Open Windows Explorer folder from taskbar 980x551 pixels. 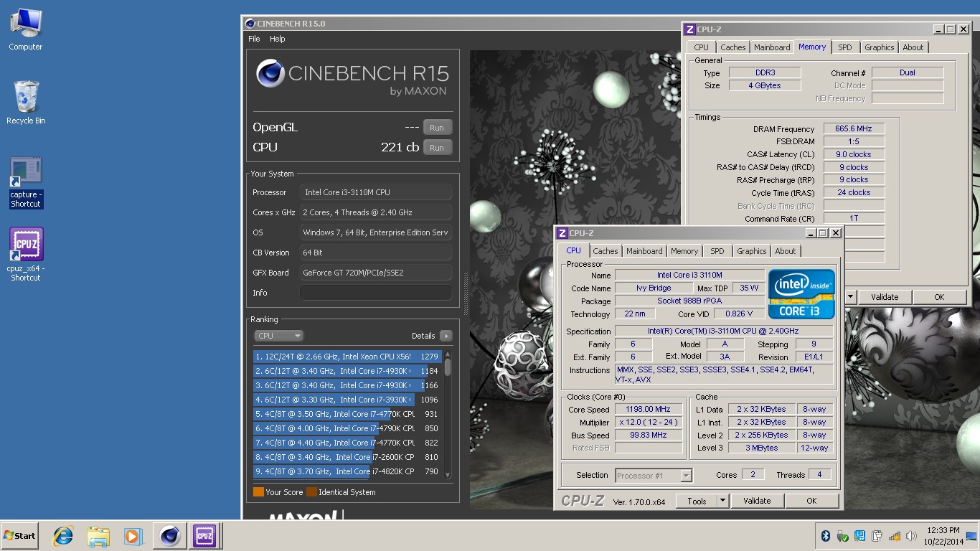[98, 536]
